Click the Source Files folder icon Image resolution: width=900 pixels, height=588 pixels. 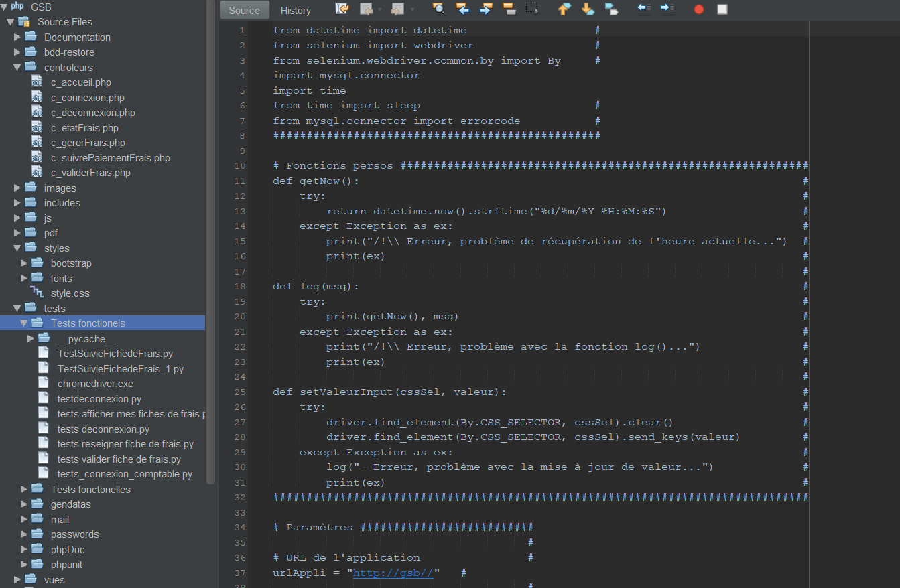[24, 21]
